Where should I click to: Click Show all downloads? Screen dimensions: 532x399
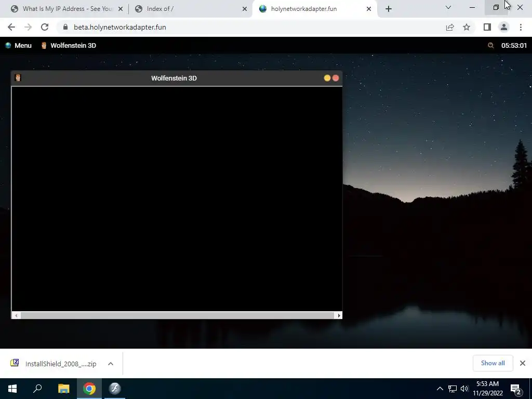point(493,363)
